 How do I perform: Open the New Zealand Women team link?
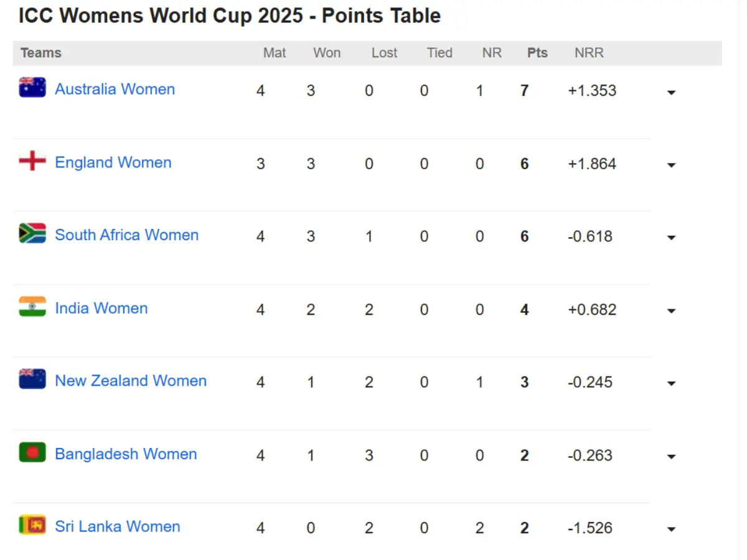point(130,381)
